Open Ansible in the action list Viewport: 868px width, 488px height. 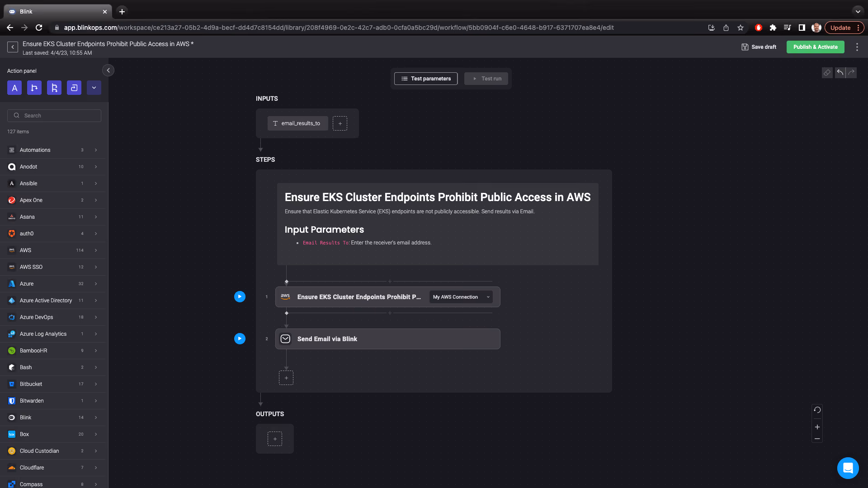pos(52,183)
